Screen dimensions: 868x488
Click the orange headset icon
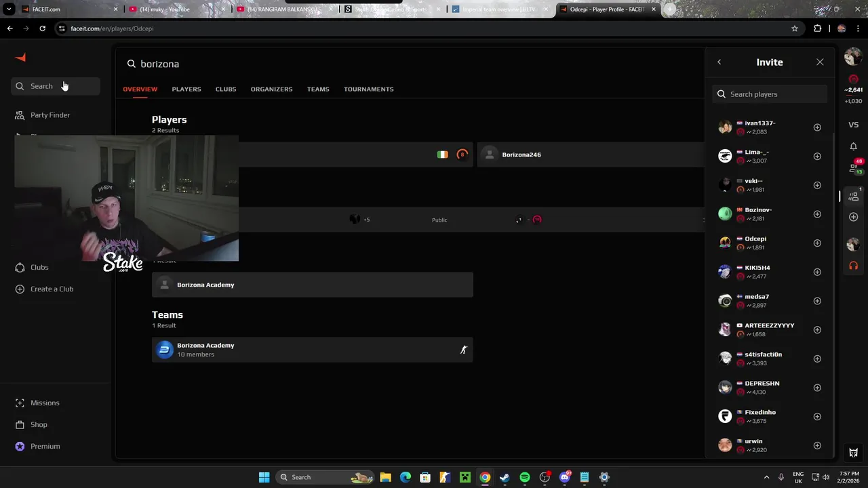[854, 266]
